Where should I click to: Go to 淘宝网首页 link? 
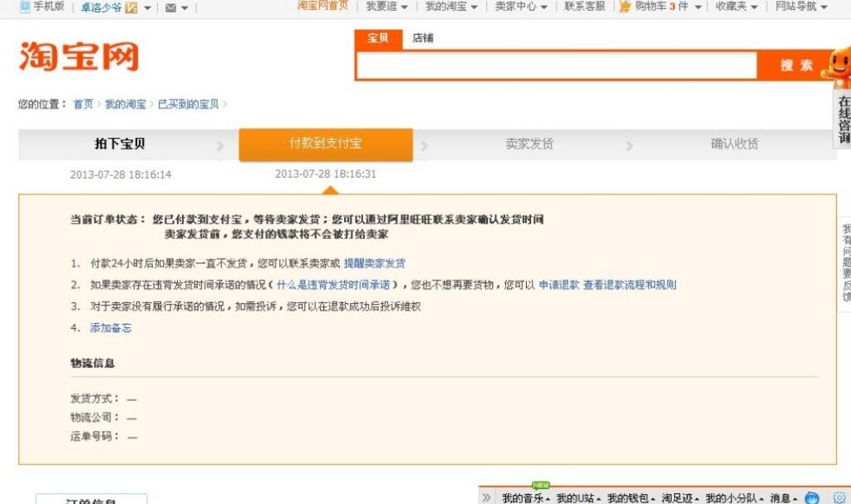[x=322, y=6]
